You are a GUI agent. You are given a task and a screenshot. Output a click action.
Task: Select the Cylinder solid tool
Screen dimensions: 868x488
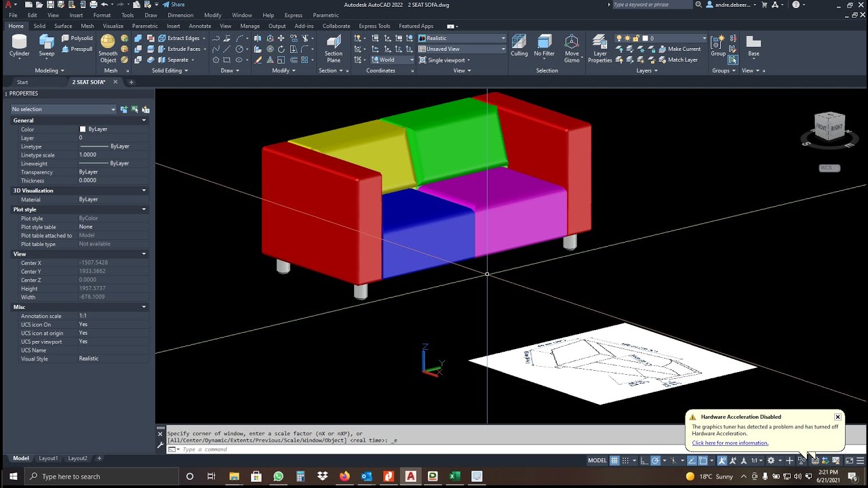19,45
